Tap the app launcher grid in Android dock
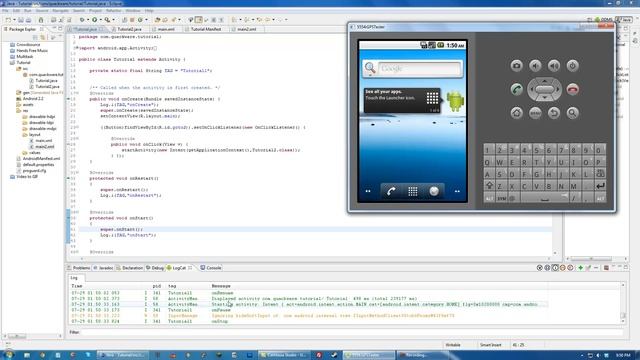 coord(413,191)
